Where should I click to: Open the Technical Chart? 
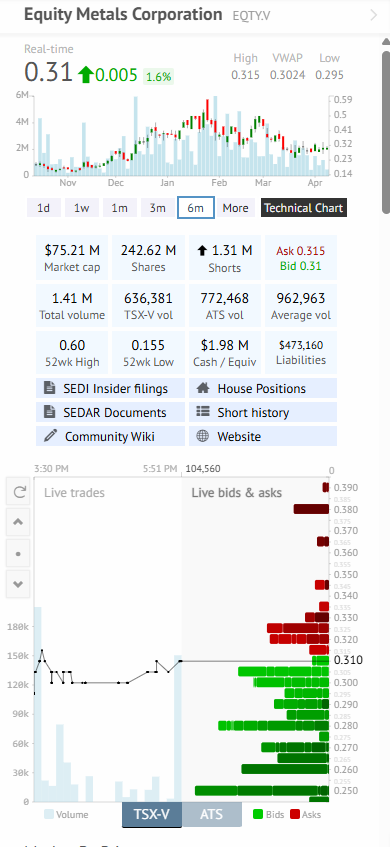coord(303,208)
